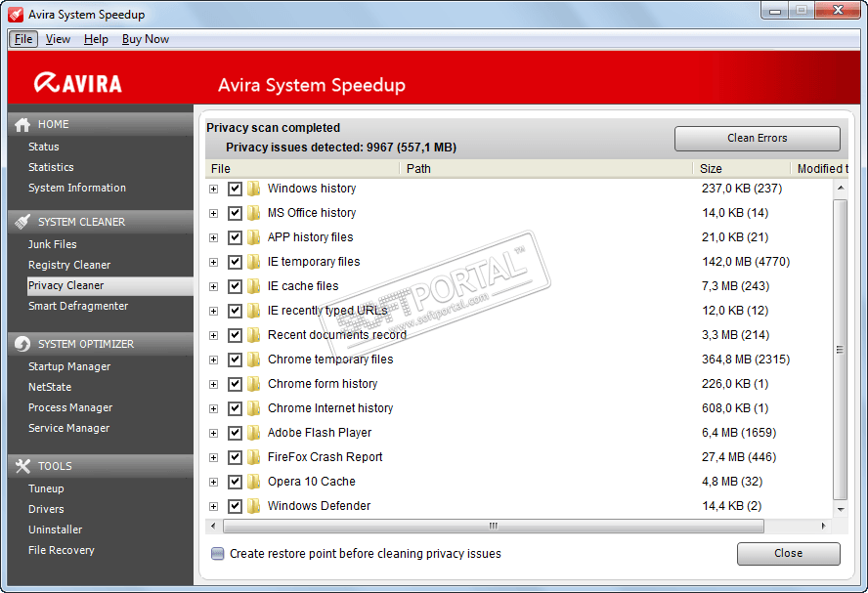Open the Help menu

pos(96,39)
